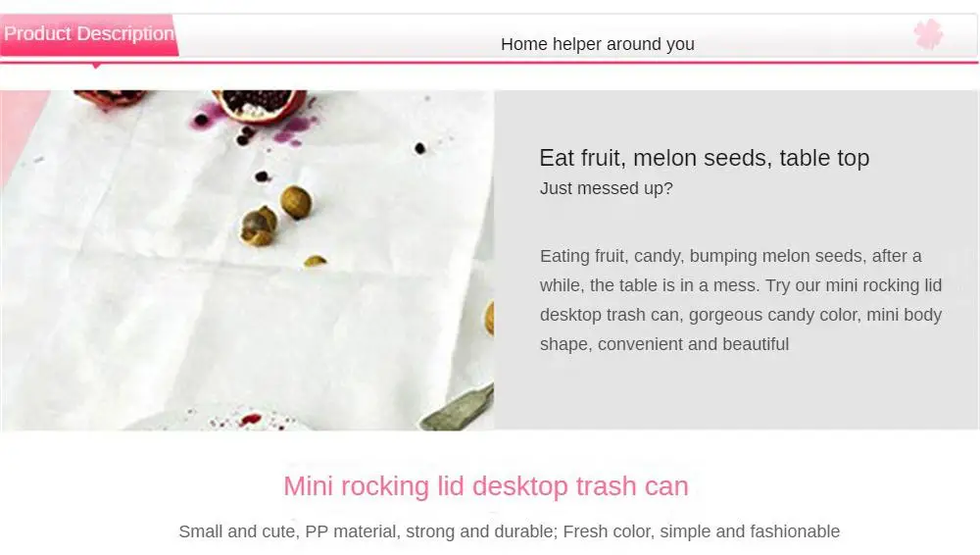This screenshot has height=555, width=980.
Task: Click the lone black seed on the napkin
Action: point(420,148)
